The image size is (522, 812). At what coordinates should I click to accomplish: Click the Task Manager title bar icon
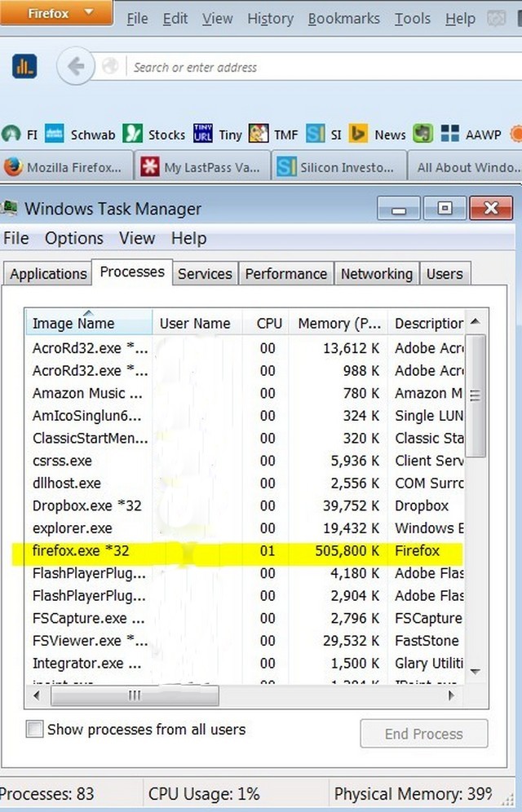9,208
